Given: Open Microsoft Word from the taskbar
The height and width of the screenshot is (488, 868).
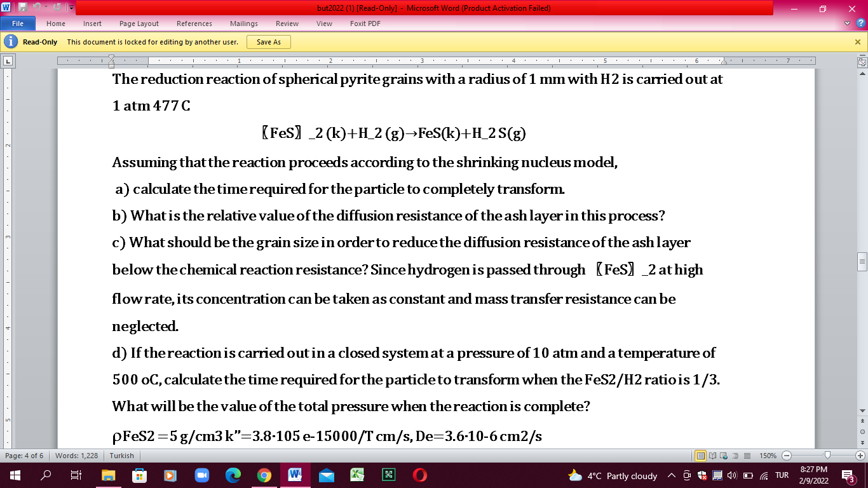Looking at the screenshot, I should tap(295, 475).
